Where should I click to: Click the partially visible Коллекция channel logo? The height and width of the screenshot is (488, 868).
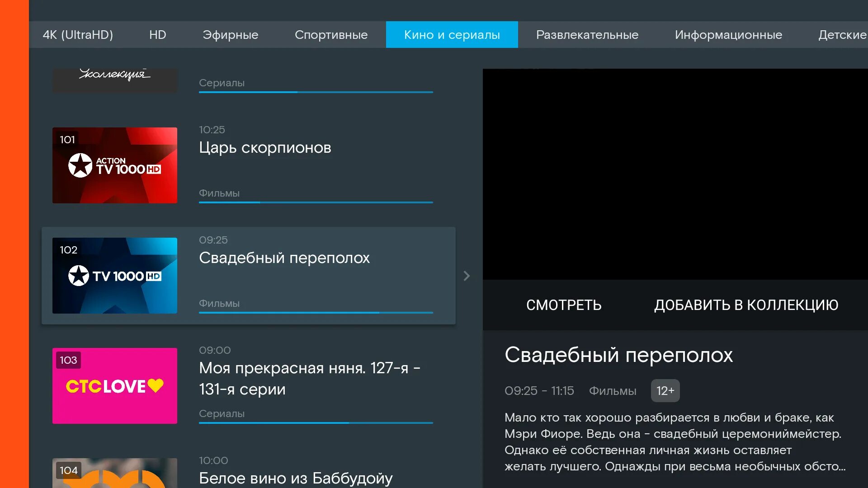pos(114,80)
